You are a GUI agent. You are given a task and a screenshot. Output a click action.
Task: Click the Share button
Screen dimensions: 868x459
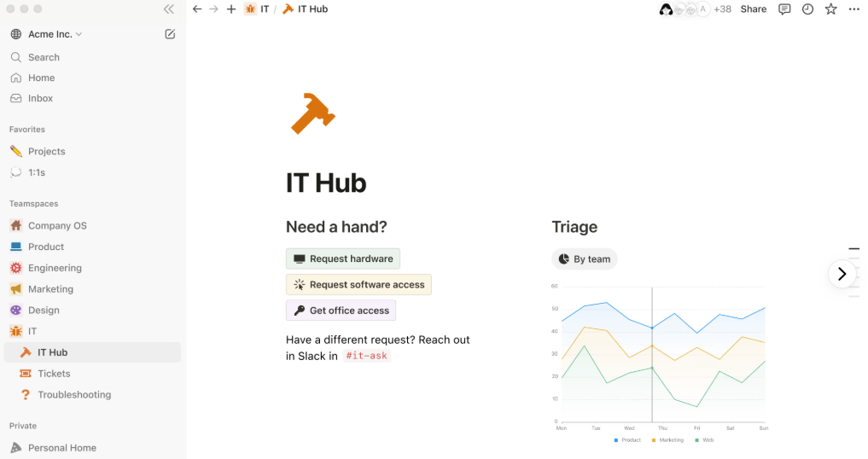point(753,9)
